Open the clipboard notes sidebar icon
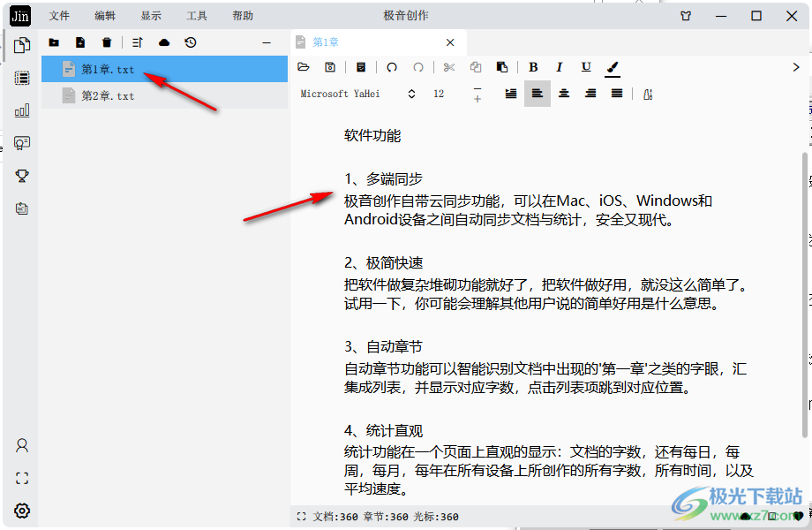 pyautogui.click(x=22, y=208)
